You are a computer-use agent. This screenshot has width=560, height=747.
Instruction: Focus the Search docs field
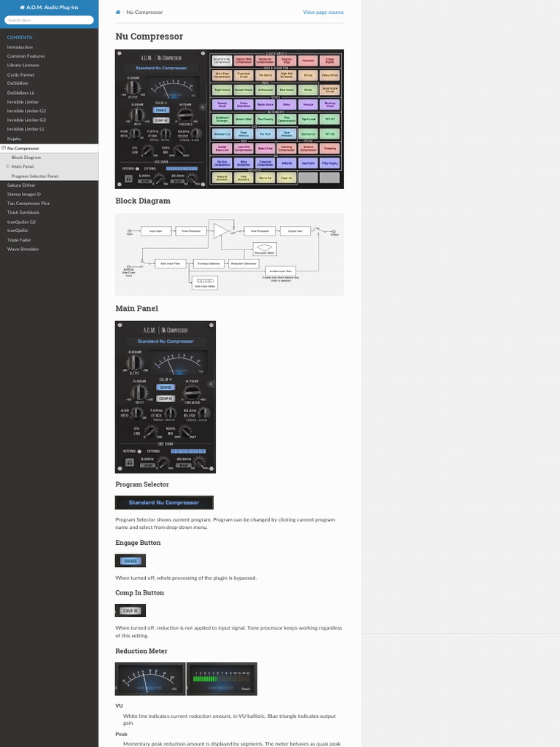pyautogui.click(x=49, y=20)
